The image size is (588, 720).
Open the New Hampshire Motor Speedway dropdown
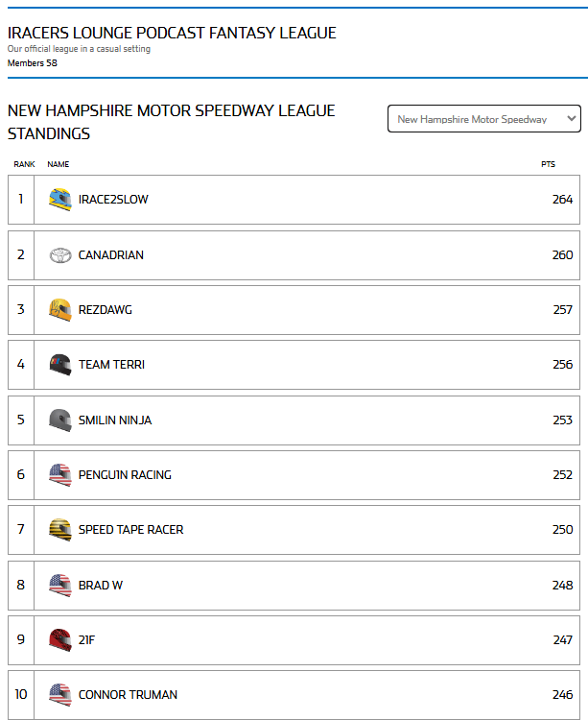tap(483, 119)
